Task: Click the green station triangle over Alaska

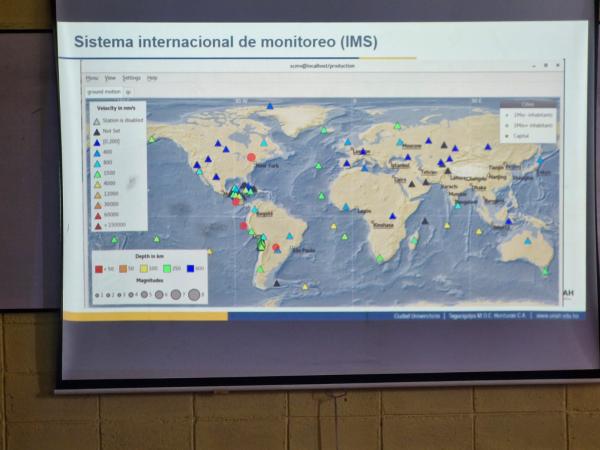Action: click(x=152, y=140)
